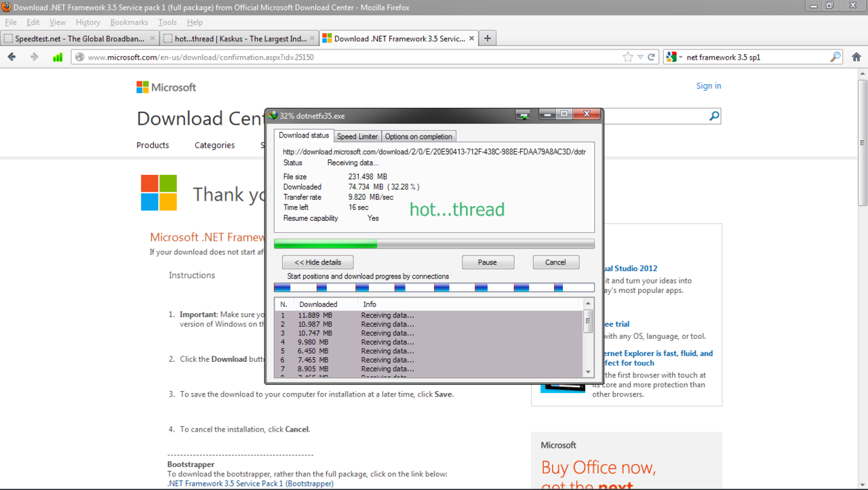Open the Options on completion tab
868x490 pixels.
[x=418, y=136]
